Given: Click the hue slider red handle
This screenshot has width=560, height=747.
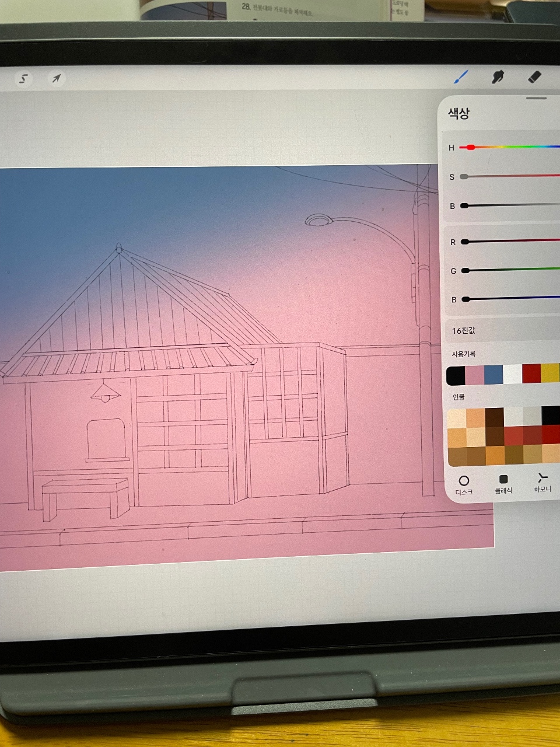Looking at the screenshot, I should pos(470,148).
